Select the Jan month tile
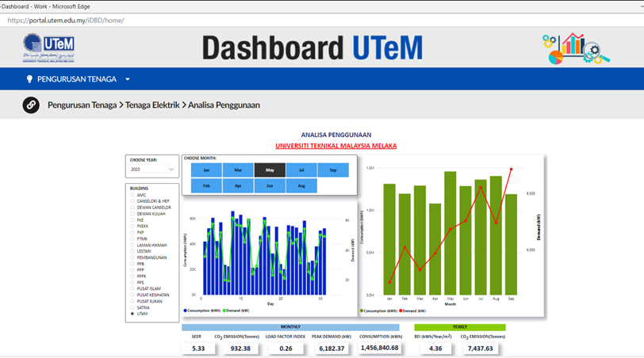The height and width of the screenshot is (358, 644). click(206, 170)
